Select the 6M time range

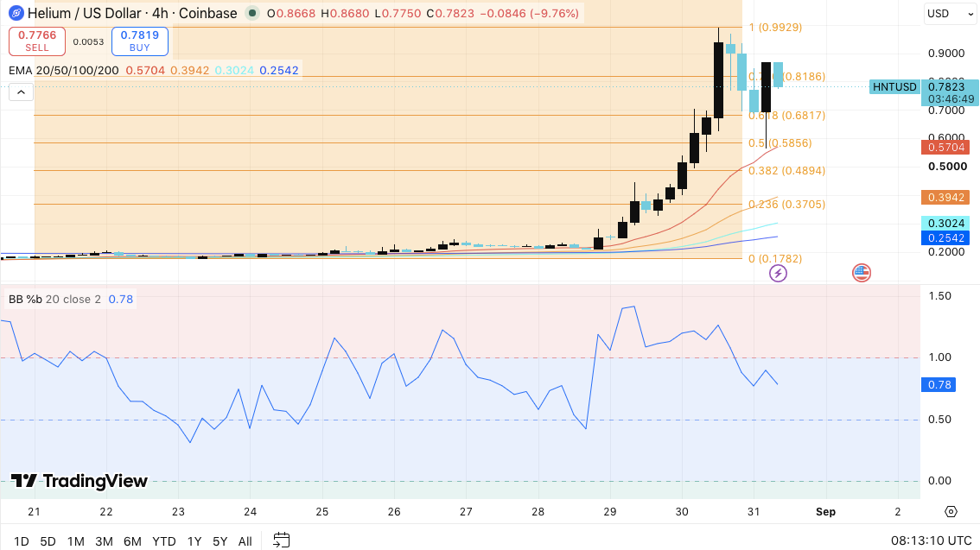click(x=132, y=541)
